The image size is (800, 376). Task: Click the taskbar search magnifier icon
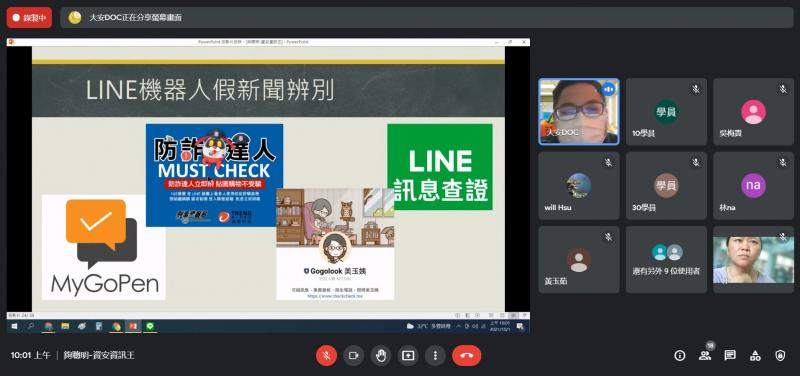31,326
